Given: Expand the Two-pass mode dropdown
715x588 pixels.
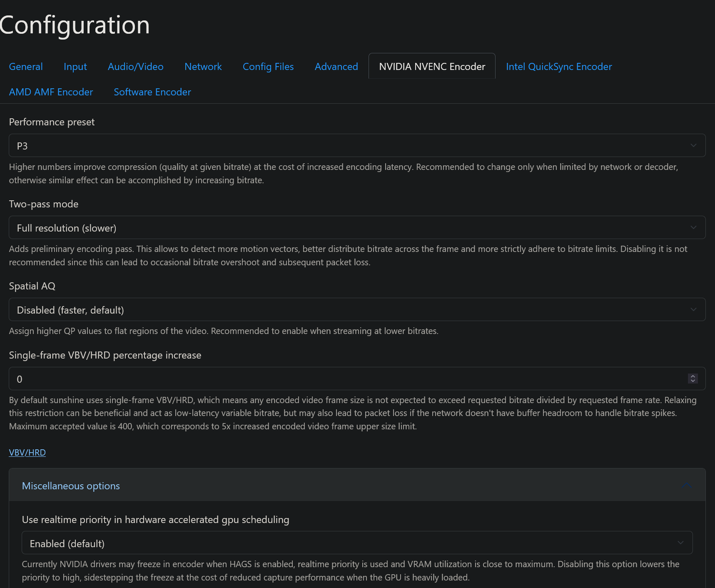Looking at the screenshot, I should 357,227.
